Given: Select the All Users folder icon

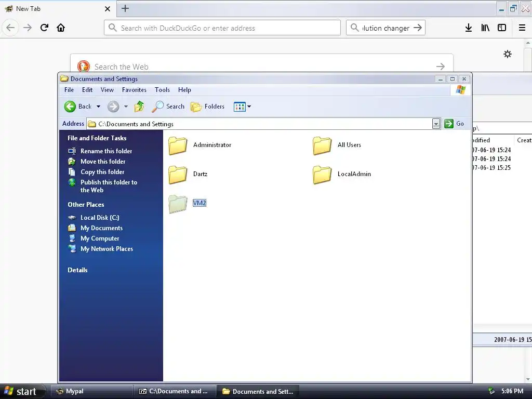Looking at the screenshot, I should [x=322, y=145].
